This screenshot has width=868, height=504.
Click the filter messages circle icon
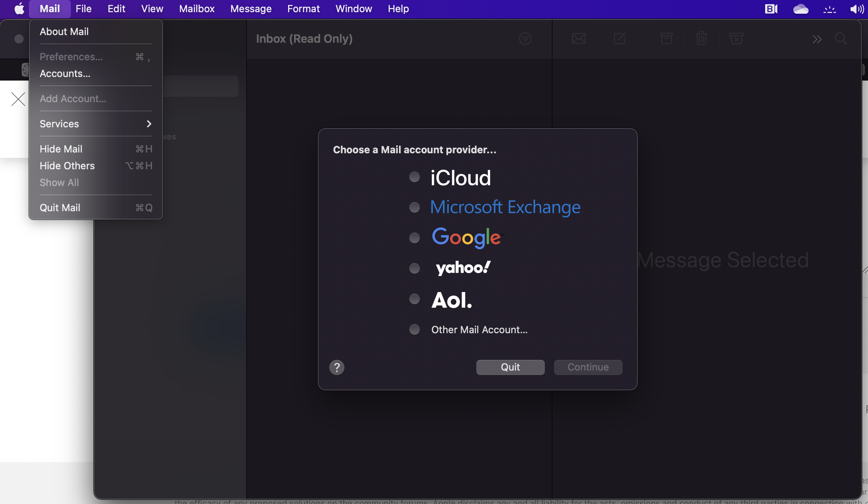pyautogui.click(x=525, y=39)
